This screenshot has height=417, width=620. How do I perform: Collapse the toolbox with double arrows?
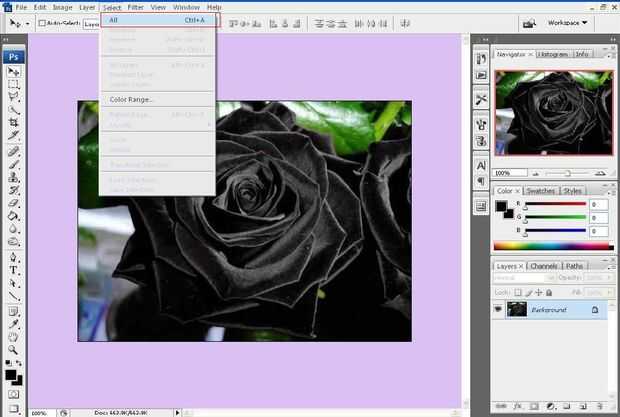click(x=5, y=40)
